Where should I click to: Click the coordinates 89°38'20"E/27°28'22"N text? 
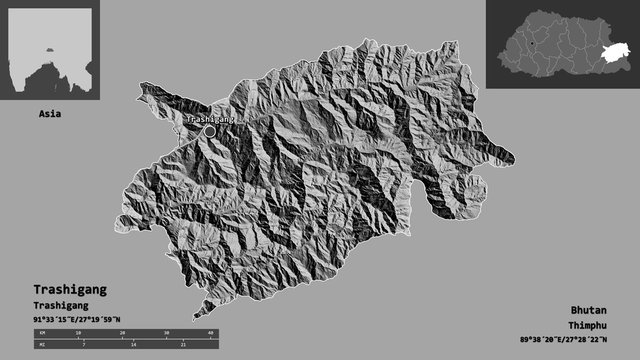tap(563, 340)
